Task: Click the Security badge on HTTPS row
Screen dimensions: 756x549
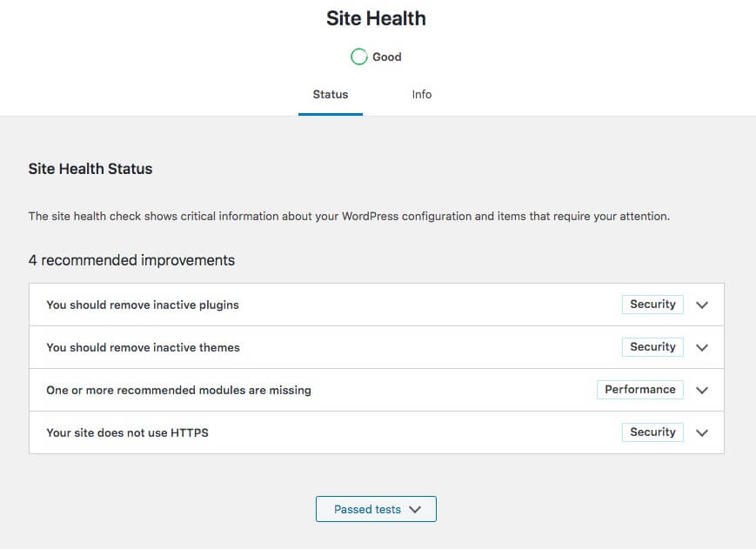Action: 652,432
